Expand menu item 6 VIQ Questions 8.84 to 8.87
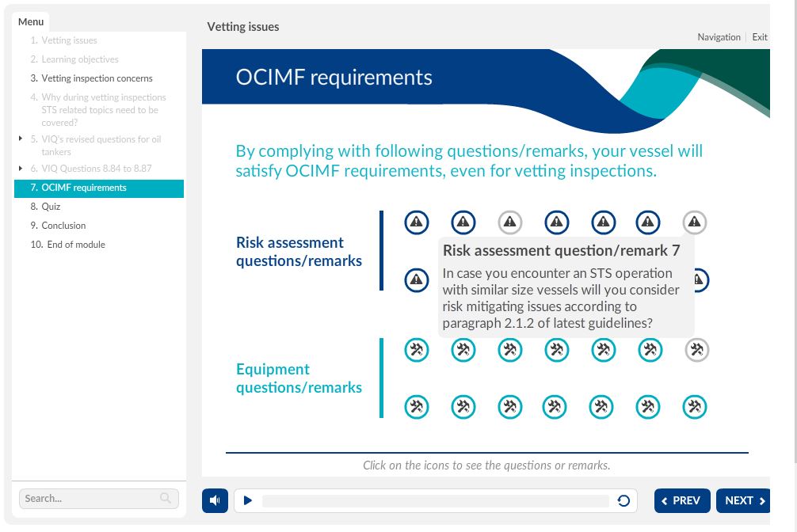797x532 pixels. 21,168
